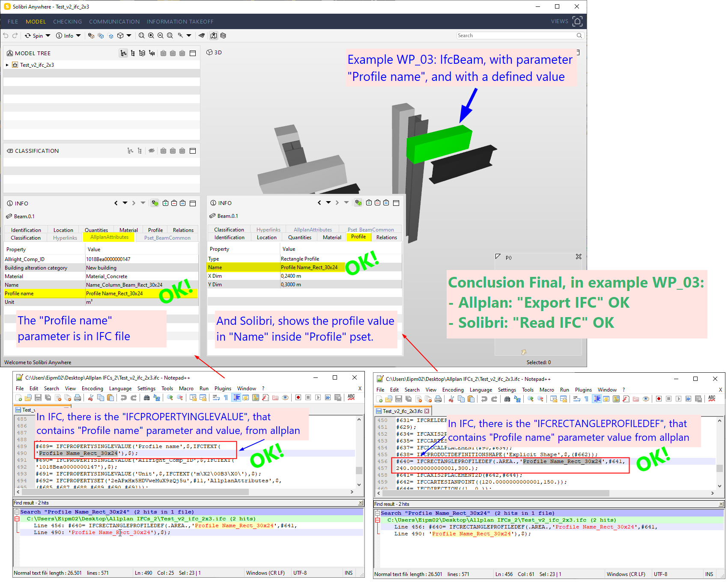Remove from selection basket in right INFO panel
The image size is (728, 582).
[377, 202]
